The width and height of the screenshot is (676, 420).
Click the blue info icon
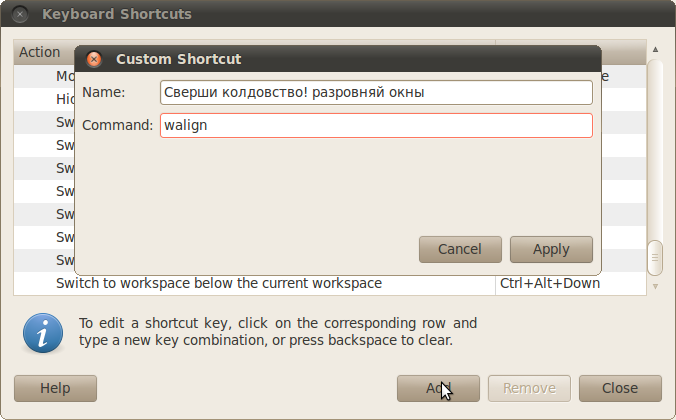point(43,333)
